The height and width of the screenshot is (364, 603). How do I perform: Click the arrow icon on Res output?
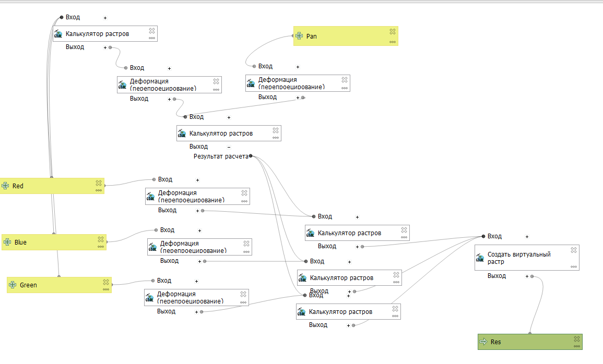(483, 342)
